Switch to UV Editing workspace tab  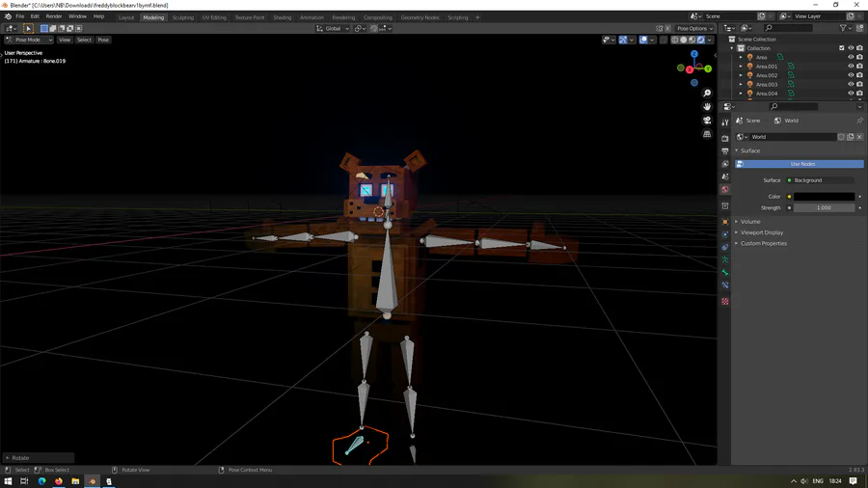pos(214,17)
